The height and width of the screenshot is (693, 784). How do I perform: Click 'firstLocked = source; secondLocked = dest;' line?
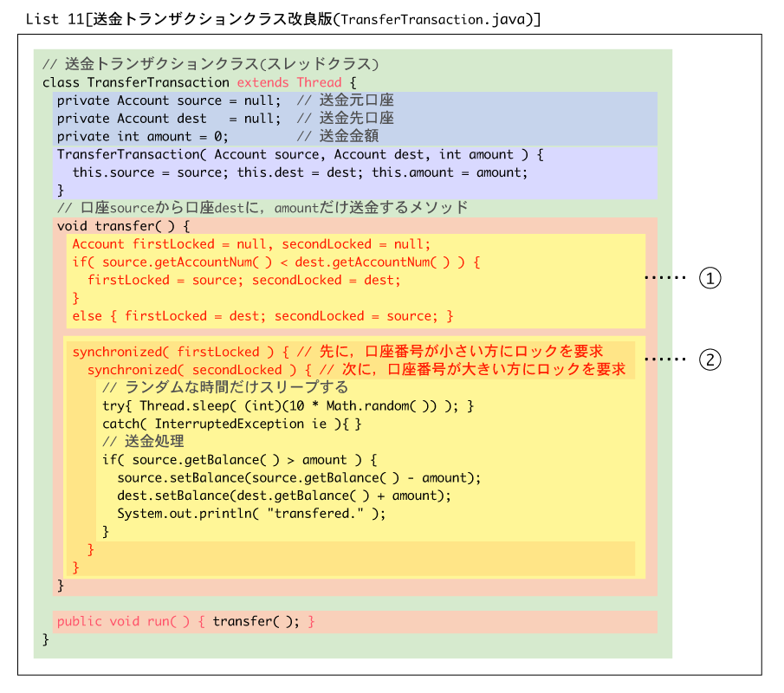point(244,280)
